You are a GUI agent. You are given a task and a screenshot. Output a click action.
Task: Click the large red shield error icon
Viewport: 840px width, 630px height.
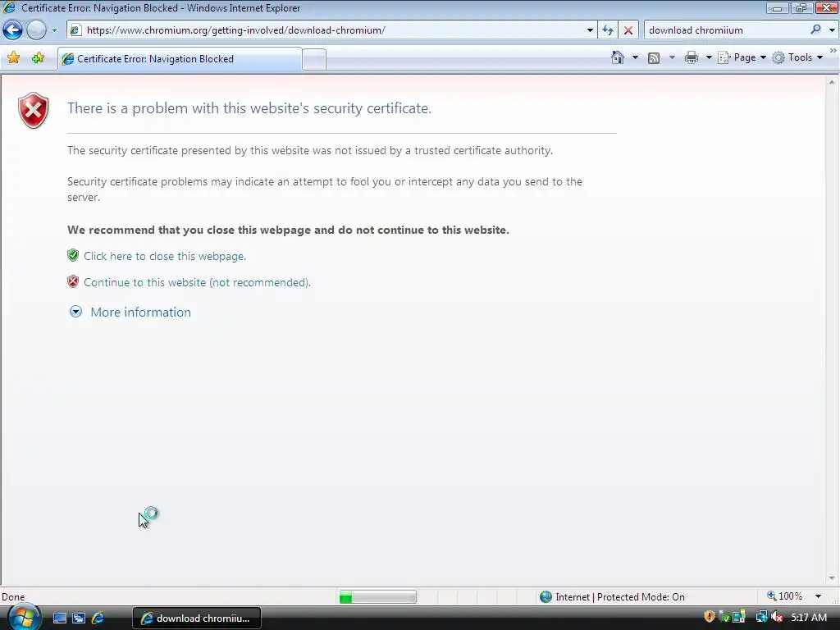tap(33, 111)
